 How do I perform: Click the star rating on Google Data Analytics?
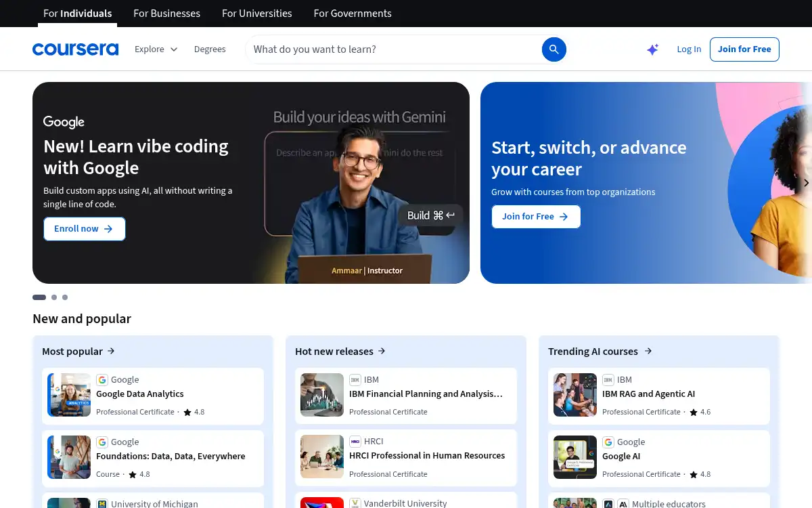tap(194, 412)
